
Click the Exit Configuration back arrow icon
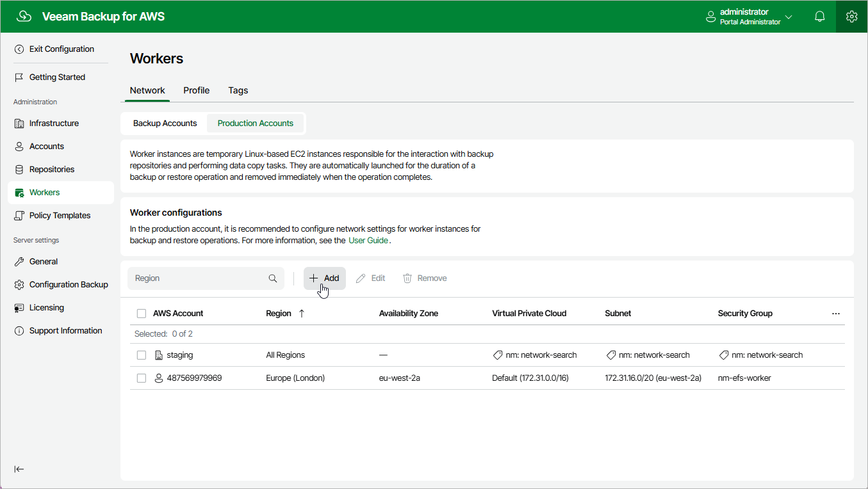(19, 49)
